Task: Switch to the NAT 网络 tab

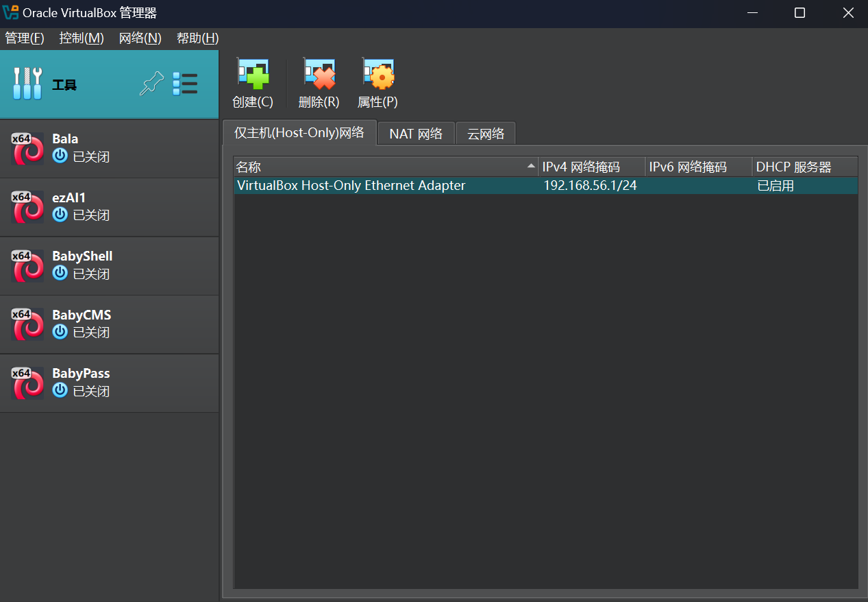Action: (x=416, y=134)
